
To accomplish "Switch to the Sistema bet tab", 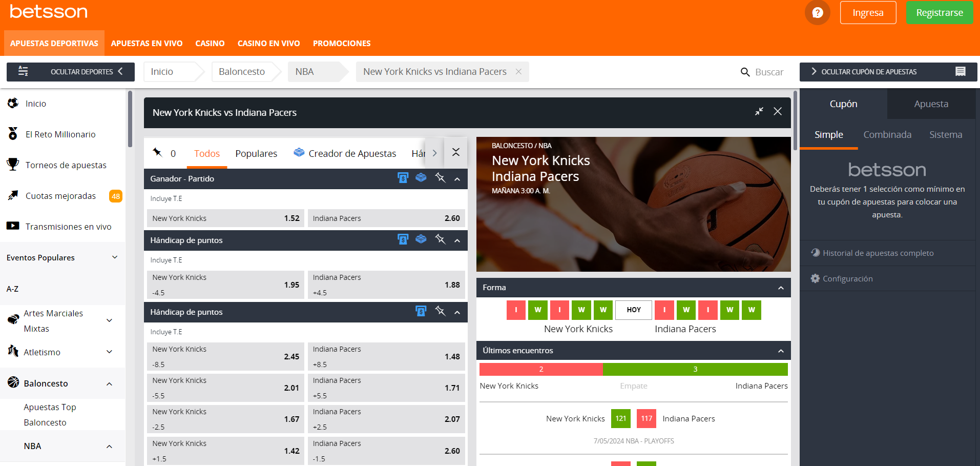I will (x=946, y=134).
